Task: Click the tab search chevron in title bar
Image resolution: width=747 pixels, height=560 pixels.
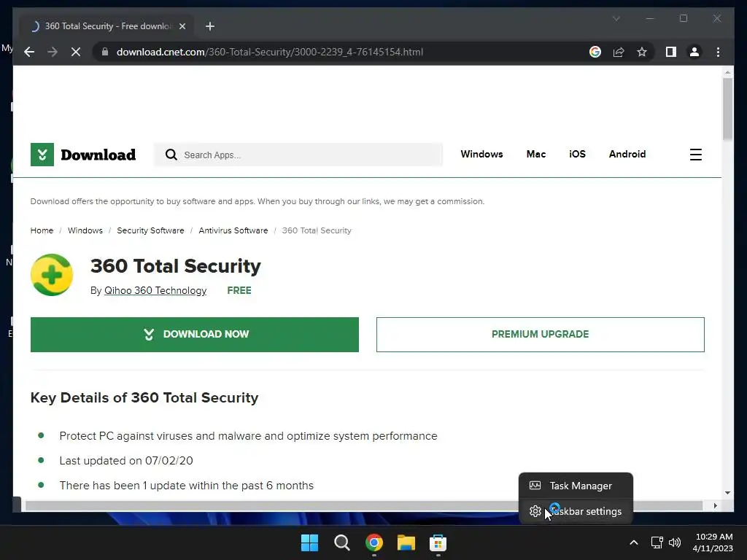Action: [616, 18]
